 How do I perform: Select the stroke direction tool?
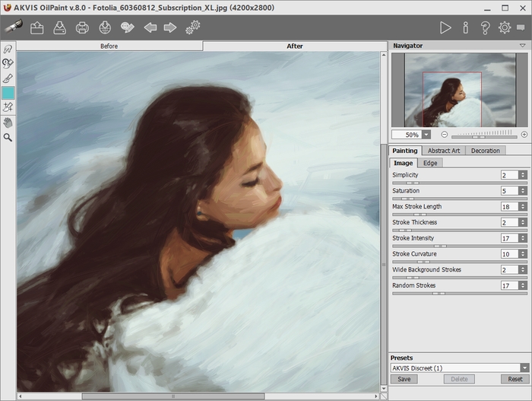pos(8,49)
